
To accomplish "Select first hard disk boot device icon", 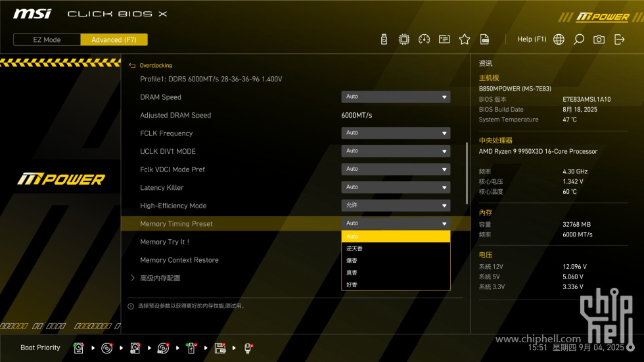I will (78, 348).
